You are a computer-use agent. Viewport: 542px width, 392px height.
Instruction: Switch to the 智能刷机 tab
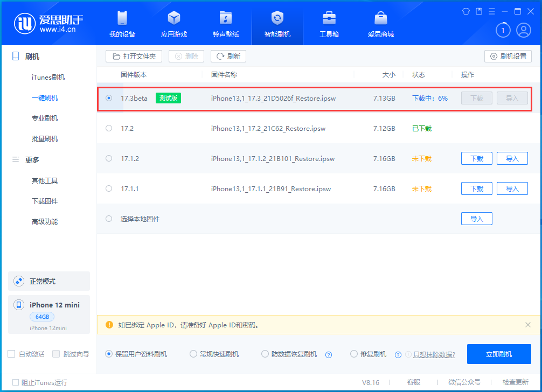277,24
